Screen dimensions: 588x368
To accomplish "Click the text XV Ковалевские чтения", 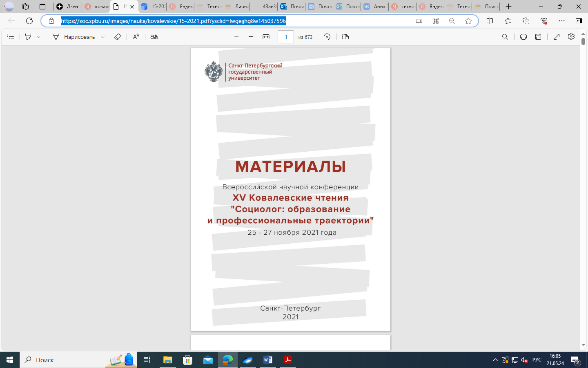I will point(290,198).
